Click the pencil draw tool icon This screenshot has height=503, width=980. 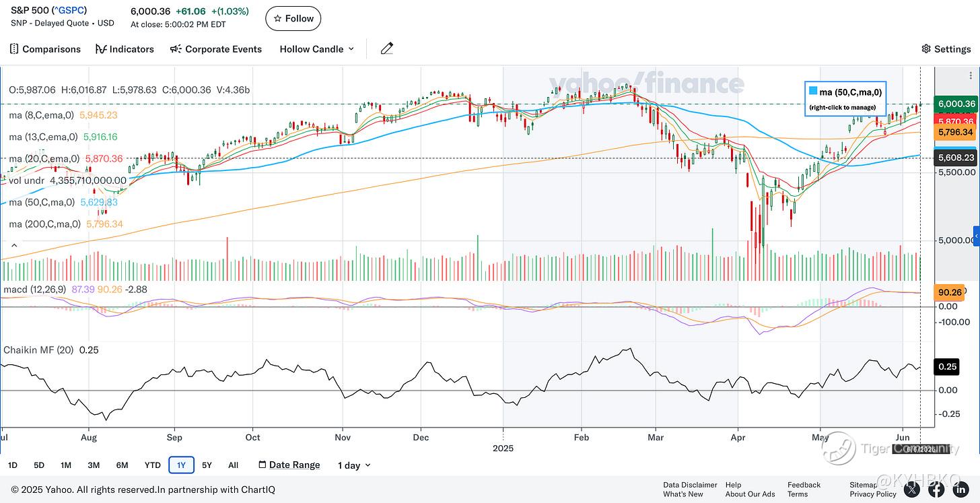tap(386, 48)
